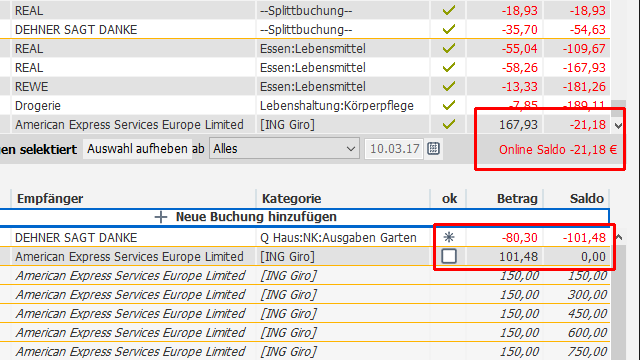Click the asterisk status icon for DEHNER booking

(449, 237)
